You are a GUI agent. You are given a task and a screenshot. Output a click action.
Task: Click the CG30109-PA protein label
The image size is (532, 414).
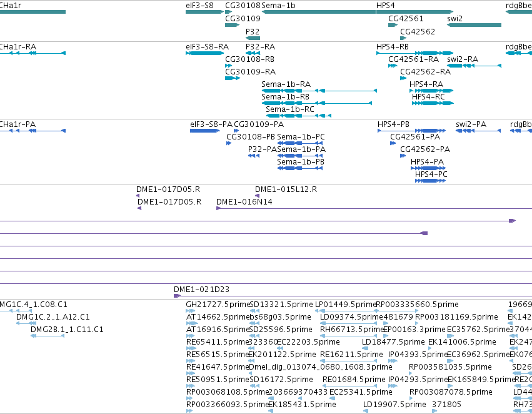(259, 124)
